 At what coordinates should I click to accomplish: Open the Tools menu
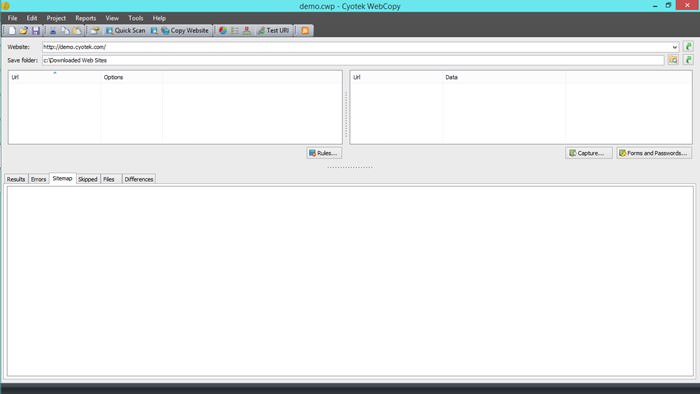pyautogui.click(x=136, y=18)
